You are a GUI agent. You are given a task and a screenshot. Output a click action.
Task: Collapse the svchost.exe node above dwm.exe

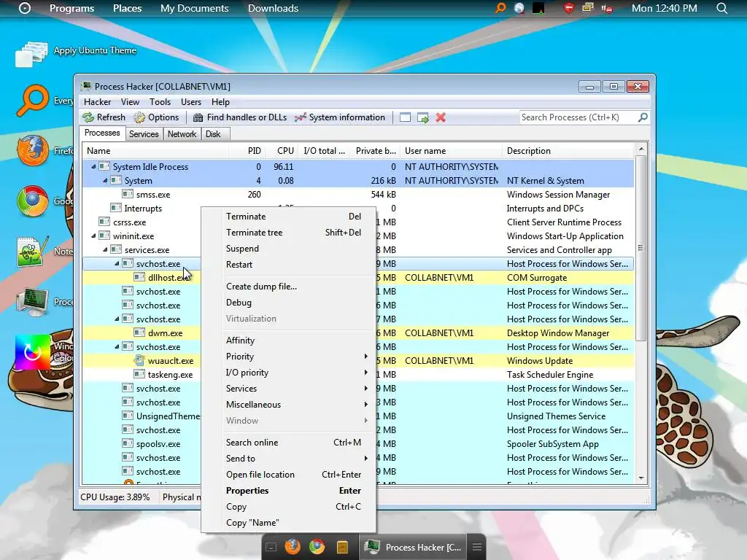(x=117, y=319)
